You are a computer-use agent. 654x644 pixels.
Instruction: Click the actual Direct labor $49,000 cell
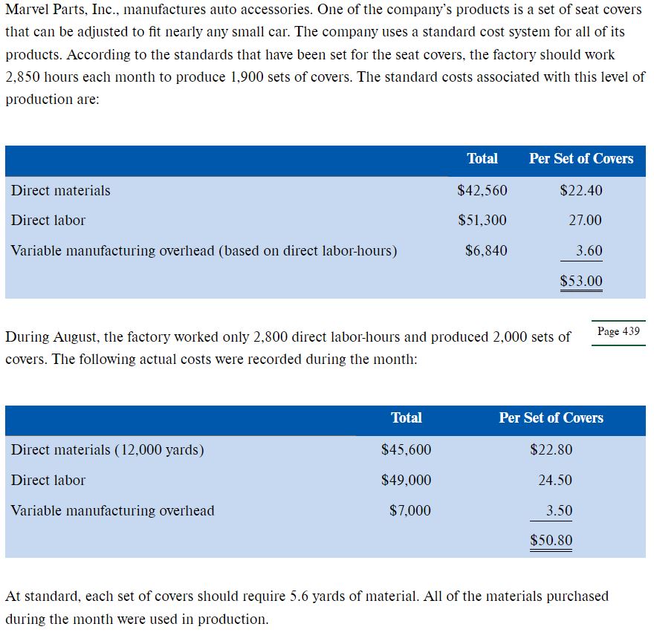(407, 480)
